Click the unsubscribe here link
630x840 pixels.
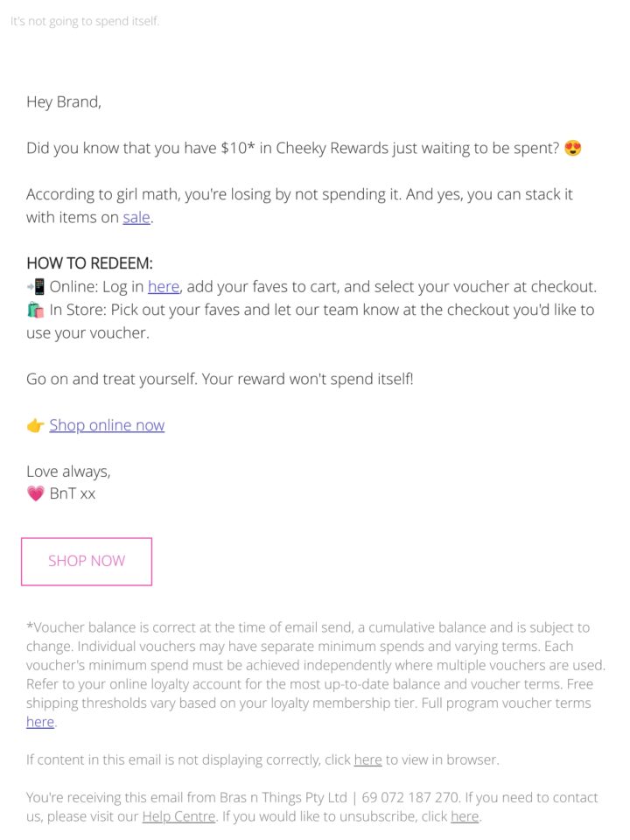[x=465, y=816]
